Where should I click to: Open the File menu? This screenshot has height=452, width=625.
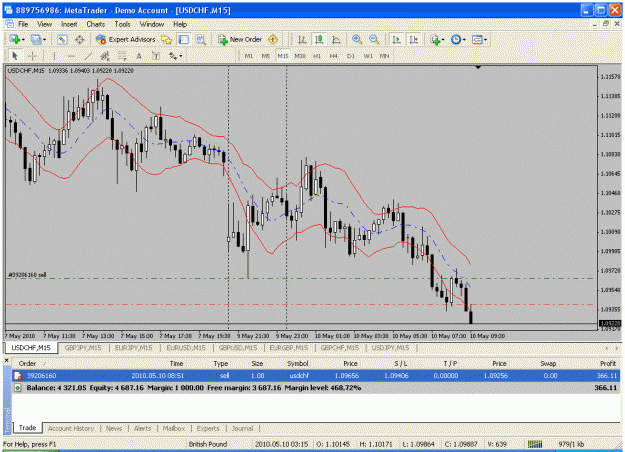pyautogui.click(x=23, y=24)
